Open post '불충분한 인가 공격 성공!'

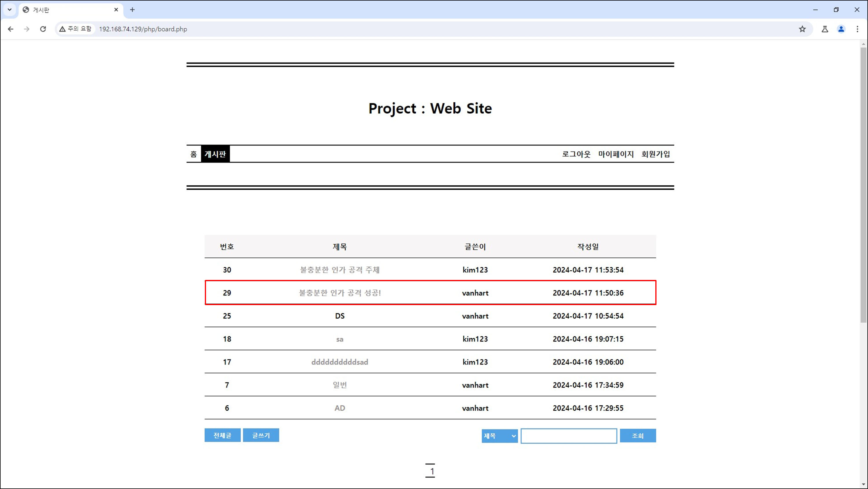tap(340, 293)
